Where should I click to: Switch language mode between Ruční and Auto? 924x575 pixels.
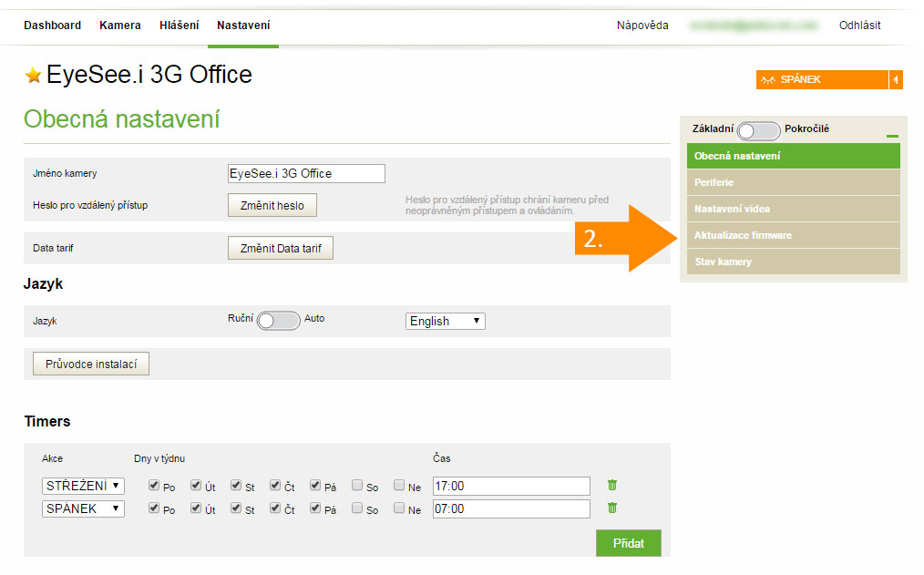click(x=278, y=321)
